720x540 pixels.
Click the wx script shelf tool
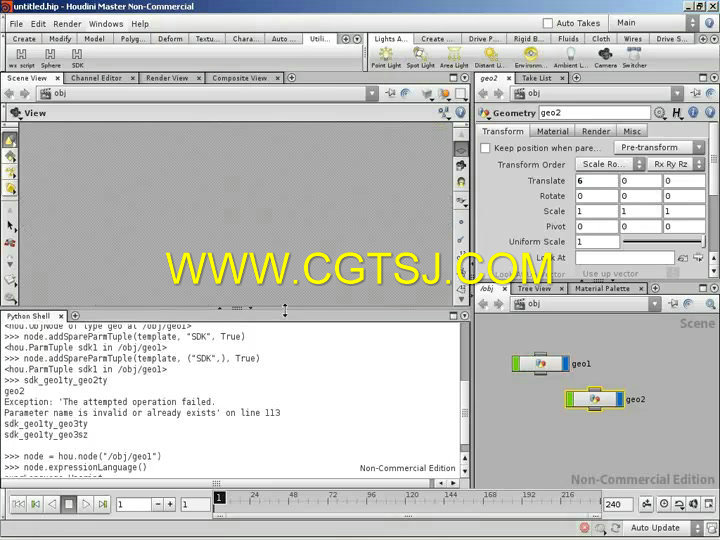(x=22, y=58)
